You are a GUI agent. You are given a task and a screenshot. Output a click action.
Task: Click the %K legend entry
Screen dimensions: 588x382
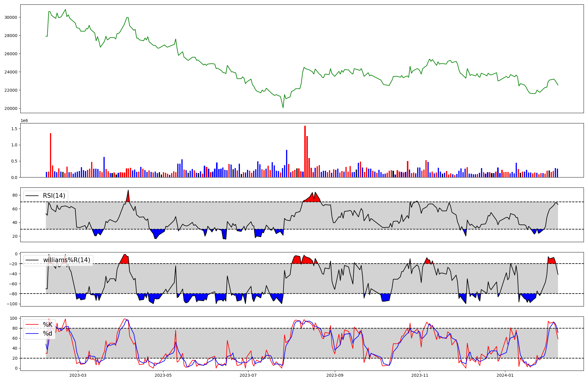48,324
